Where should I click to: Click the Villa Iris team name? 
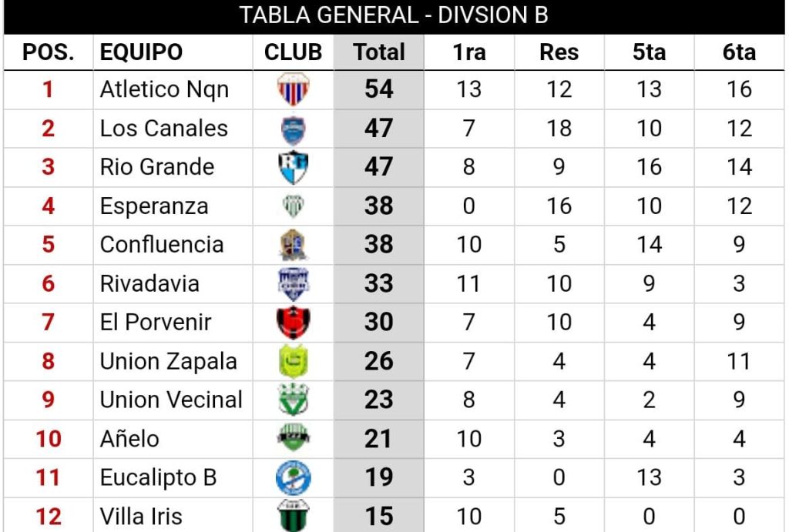(141, 516)
